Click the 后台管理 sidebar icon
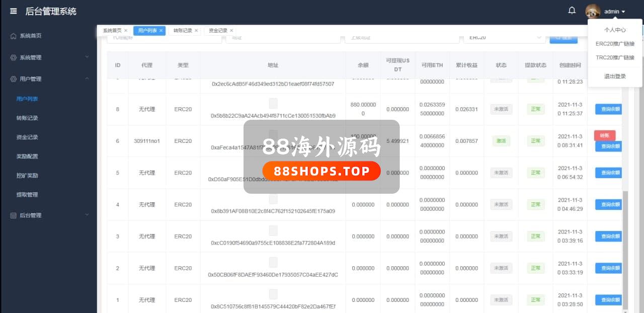Image resolution: width=644 pixels, height=313 pixels. click(x=14, y=215)
